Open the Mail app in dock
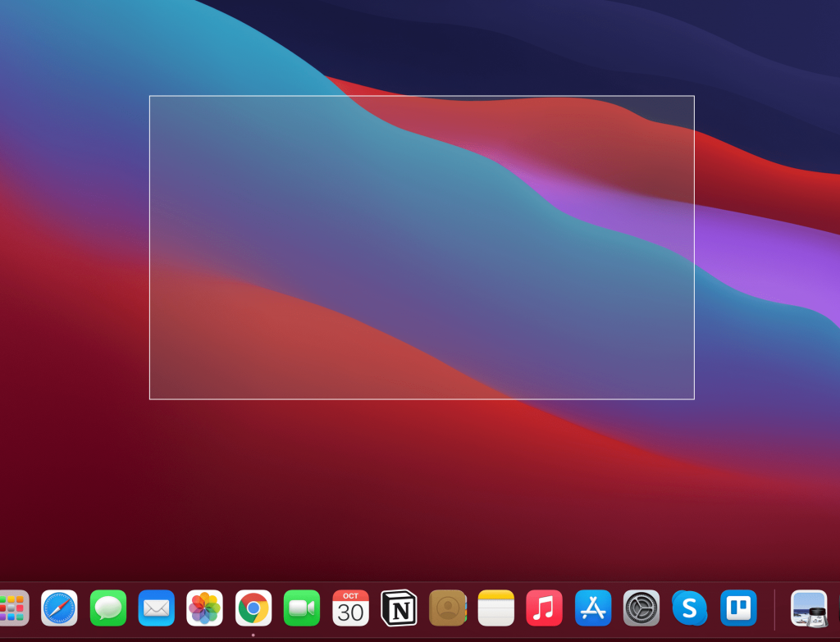This screenshot has height=642, width=840. coord(157,608)
